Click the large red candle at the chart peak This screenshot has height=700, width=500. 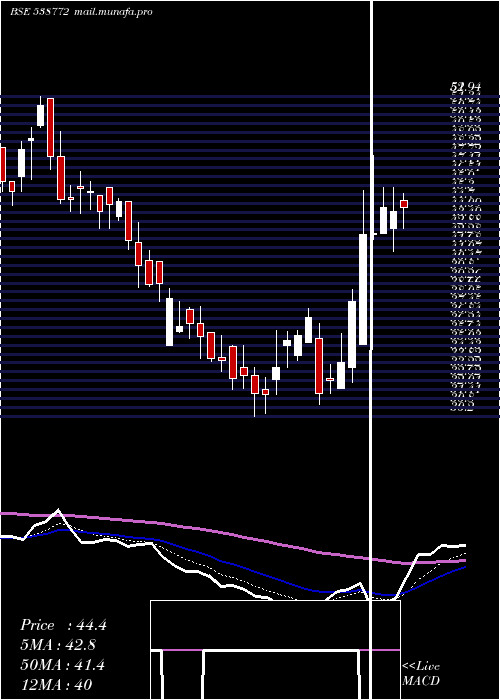[x=50, y=127]
